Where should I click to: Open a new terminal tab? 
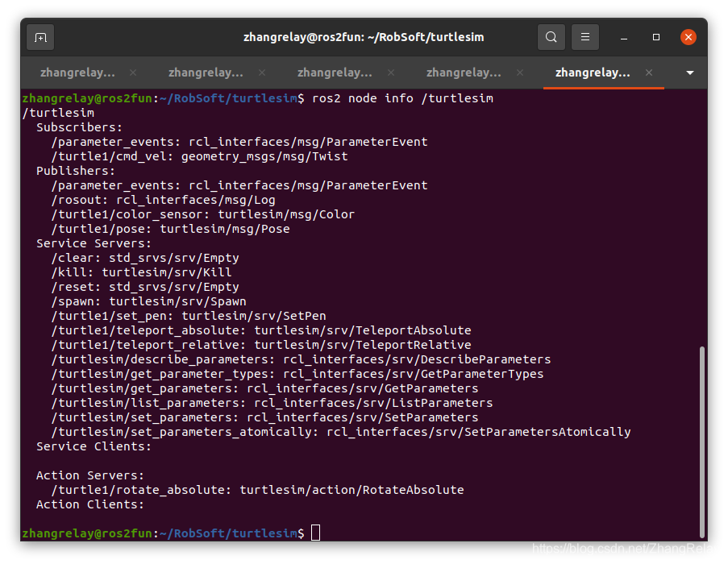coord(40,37)
